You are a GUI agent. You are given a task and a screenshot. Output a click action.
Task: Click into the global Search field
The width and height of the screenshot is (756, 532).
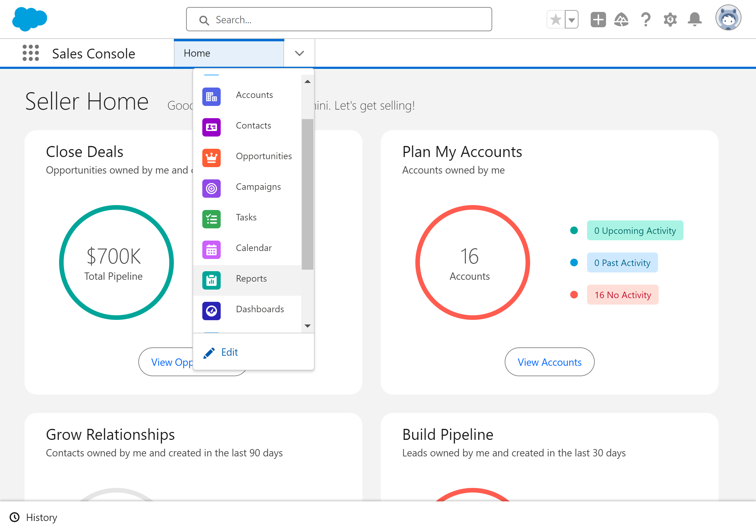click(x=339, y=19)
